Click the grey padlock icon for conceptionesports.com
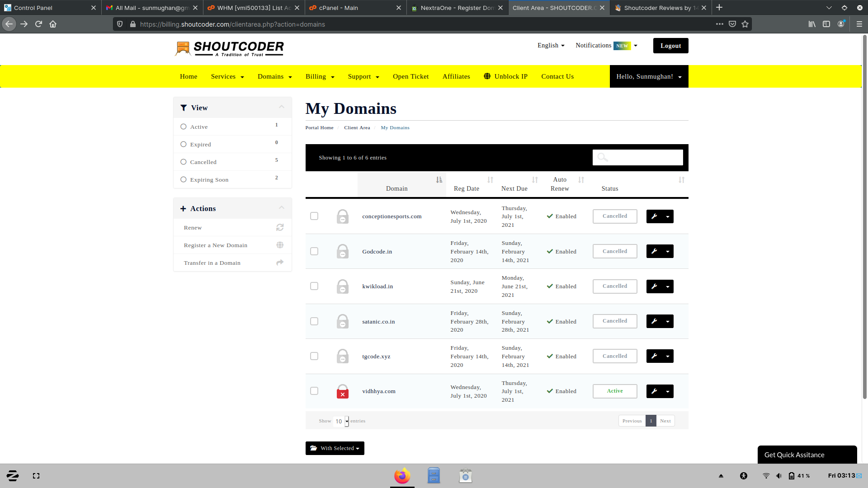Viewport: 868px width, 488px height. pyautogui.click(x=343, y=216)
